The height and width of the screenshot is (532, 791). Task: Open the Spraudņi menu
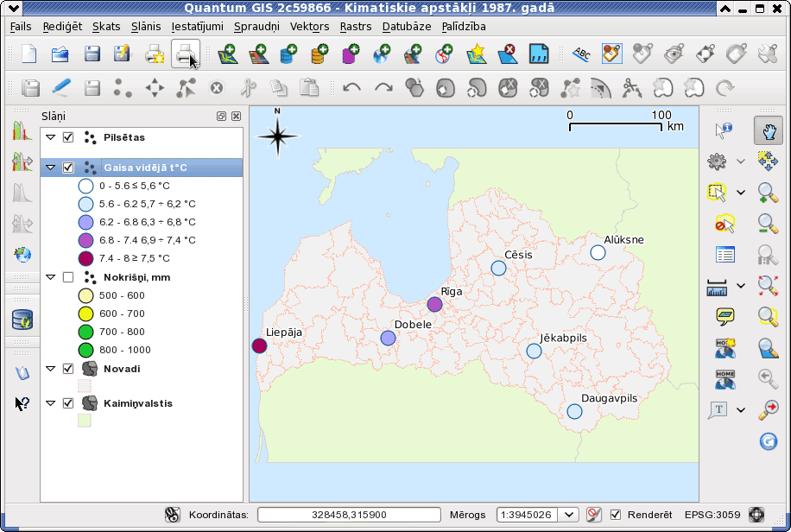tap(256, 26)
